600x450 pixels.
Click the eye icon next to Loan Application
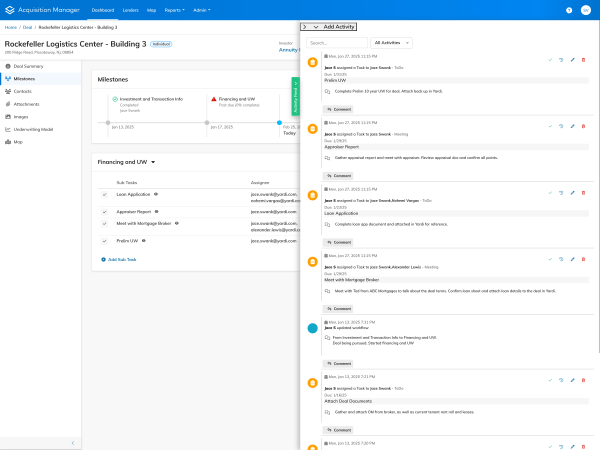point(157,194)
